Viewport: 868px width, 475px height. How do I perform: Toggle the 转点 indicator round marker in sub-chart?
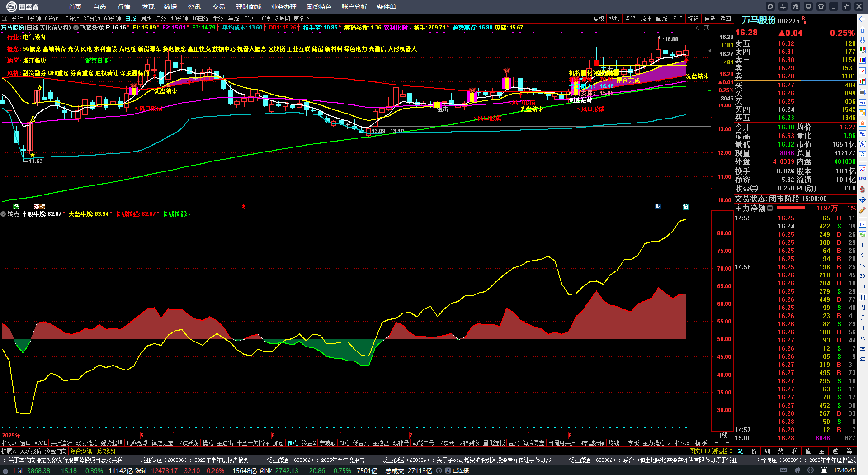(3, 214)
